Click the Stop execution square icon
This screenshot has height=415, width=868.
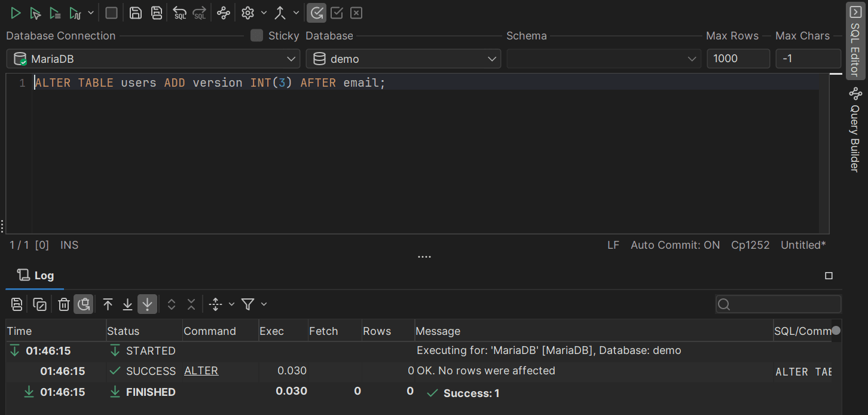click(x=111, y=13)
